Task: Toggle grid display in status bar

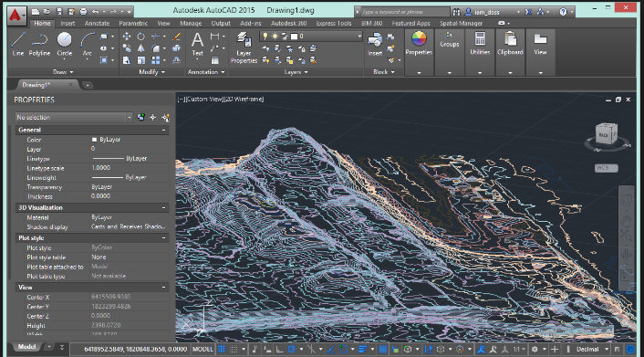Action: point(222,349)
